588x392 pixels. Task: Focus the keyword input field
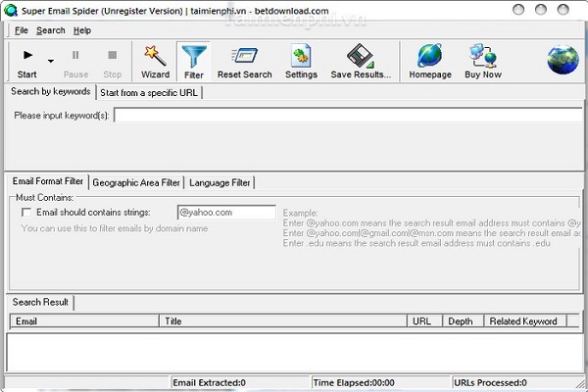348,116
